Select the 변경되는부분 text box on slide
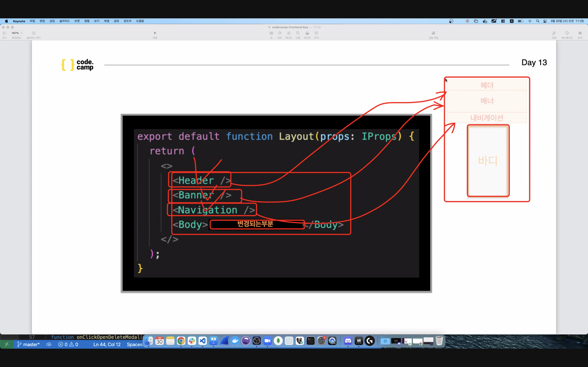 [x=255, y=224]
